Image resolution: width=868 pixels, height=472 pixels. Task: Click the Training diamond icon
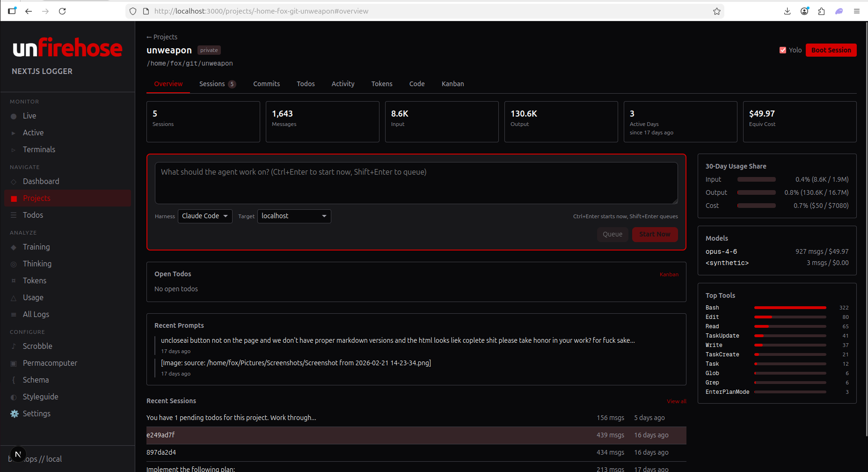click(14, 247)
